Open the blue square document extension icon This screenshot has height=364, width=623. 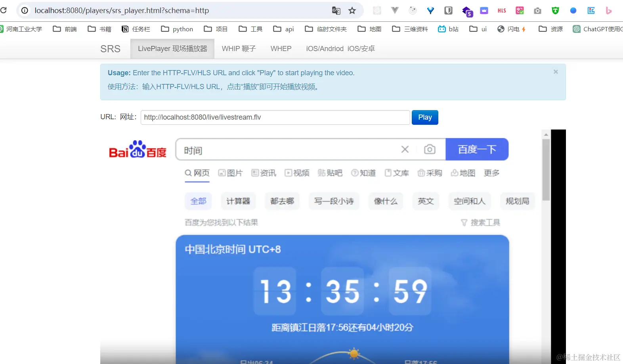coord(591,11)
